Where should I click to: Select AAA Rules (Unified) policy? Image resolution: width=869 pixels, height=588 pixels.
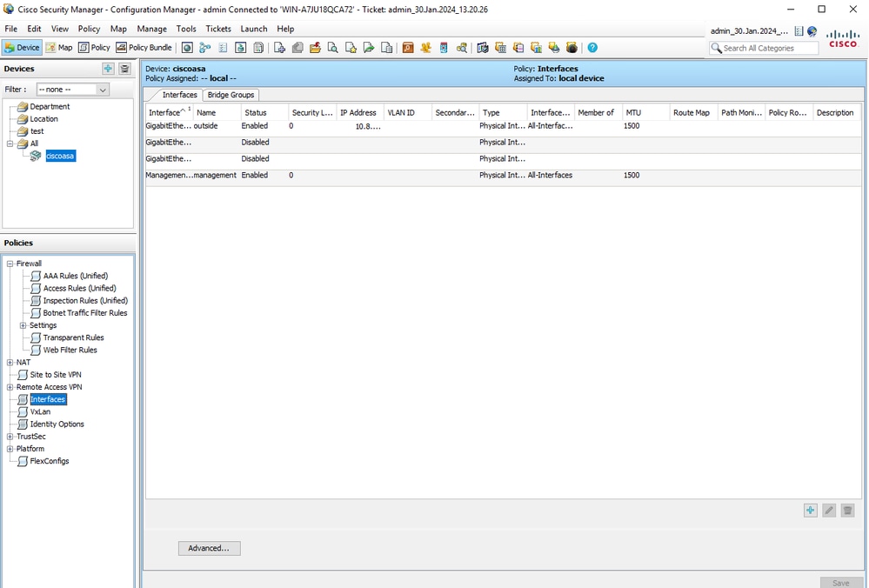pyautogui.click(x=76, y=276)
